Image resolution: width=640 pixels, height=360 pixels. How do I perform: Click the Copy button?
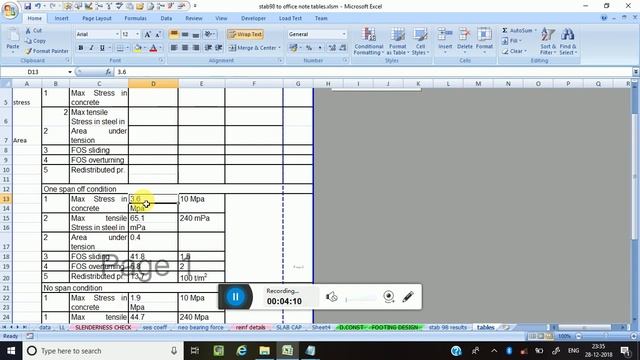tap(36, 41)
